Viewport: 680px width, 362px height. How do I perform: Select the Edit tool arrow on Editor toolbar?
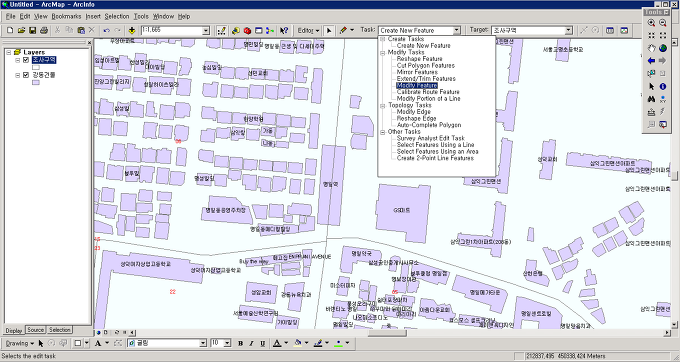click(x=329, y=30)
